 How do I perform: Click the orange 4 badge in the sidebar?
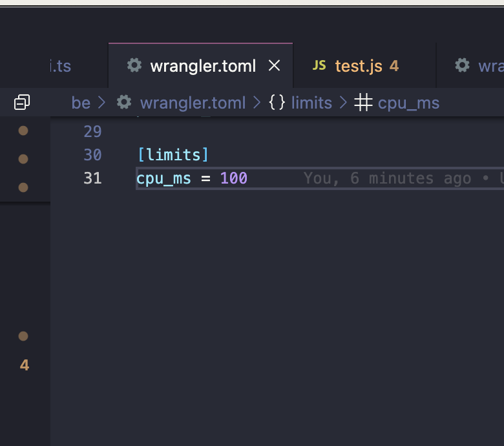(25, 365)
